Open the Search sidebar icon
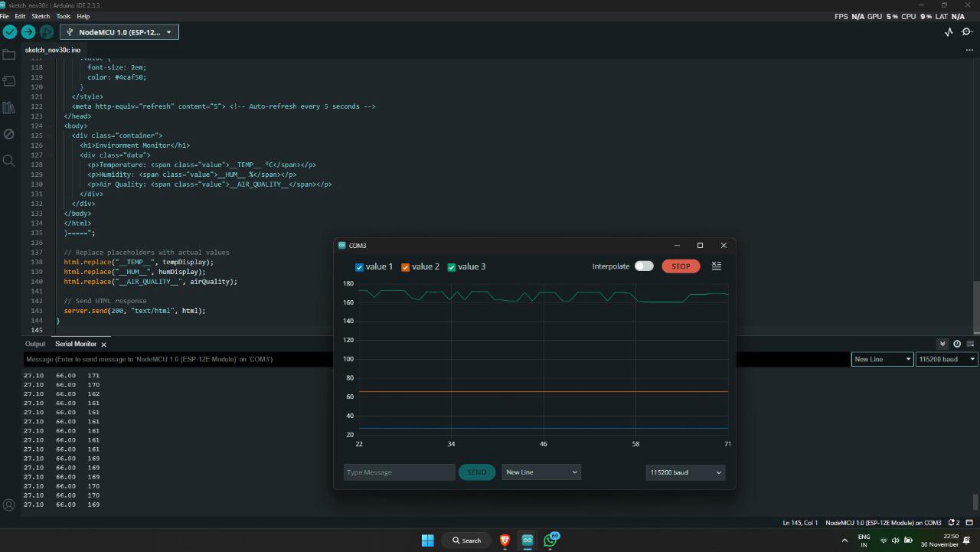The height and width of the screenshot is (552, 980). click(9, 161)
